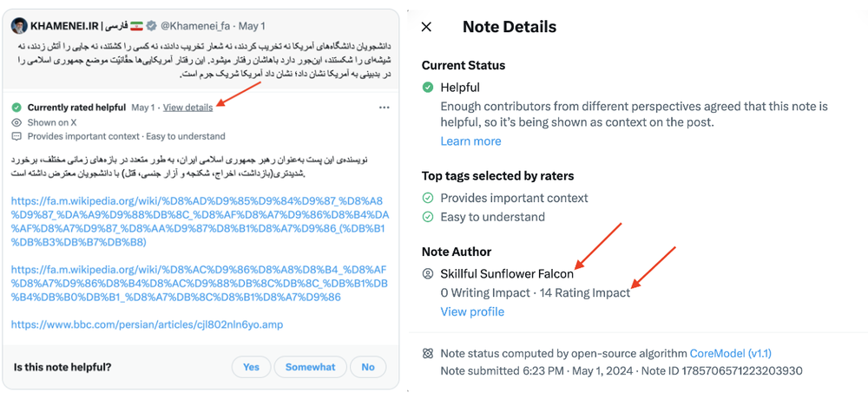Open the BBC Persian article link

[x=148, y=325]
